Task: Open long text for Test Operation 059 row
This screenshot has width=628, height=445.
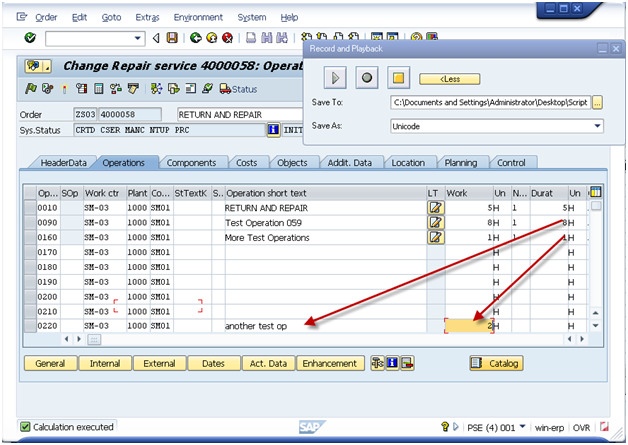Action: tap(436, 222)
